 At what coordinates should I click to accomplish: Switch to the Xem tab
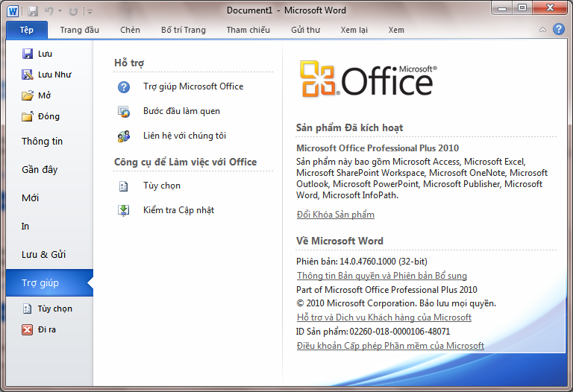pyautogui.click(x=396, y=30)
